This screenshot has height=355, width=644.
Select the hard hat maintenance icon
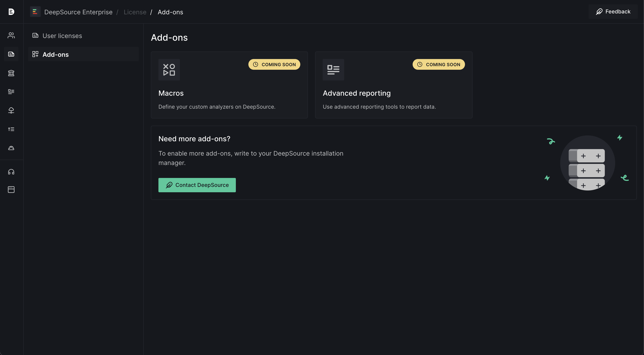pyautogui.click(x=11, y=148)
